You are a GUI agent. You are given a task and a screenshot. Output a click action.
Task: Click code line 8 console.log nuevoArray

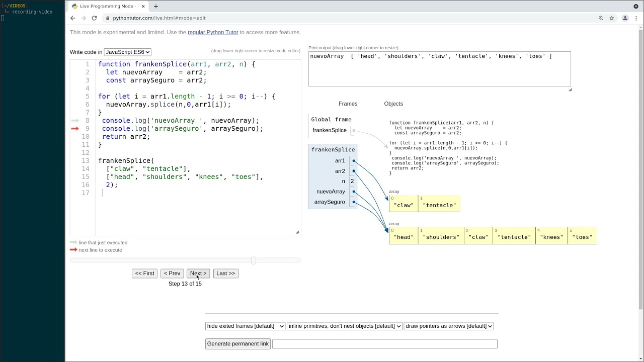180,121
